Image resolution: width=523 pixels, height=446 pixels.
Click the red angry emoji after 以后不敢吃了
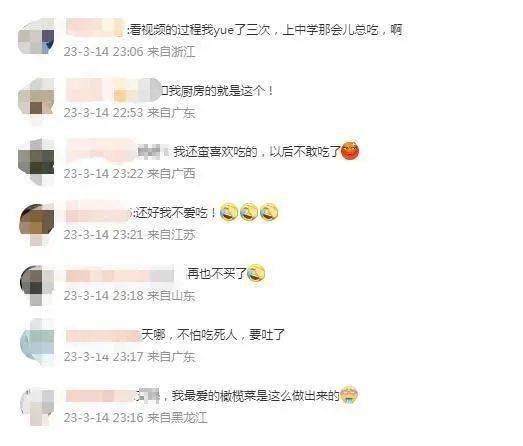click(x=350, y=151)
